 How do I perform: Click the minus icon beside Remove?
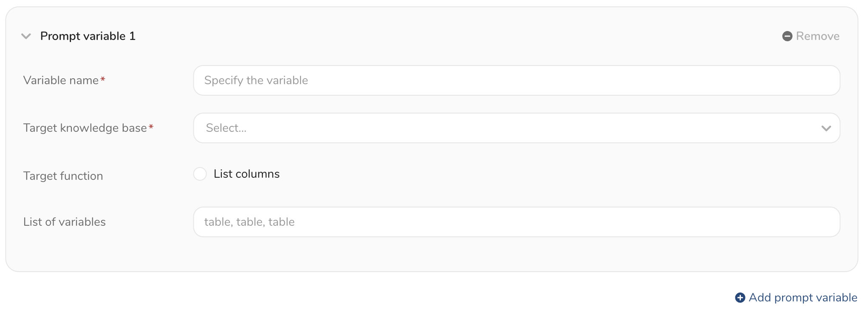(787, 36)
